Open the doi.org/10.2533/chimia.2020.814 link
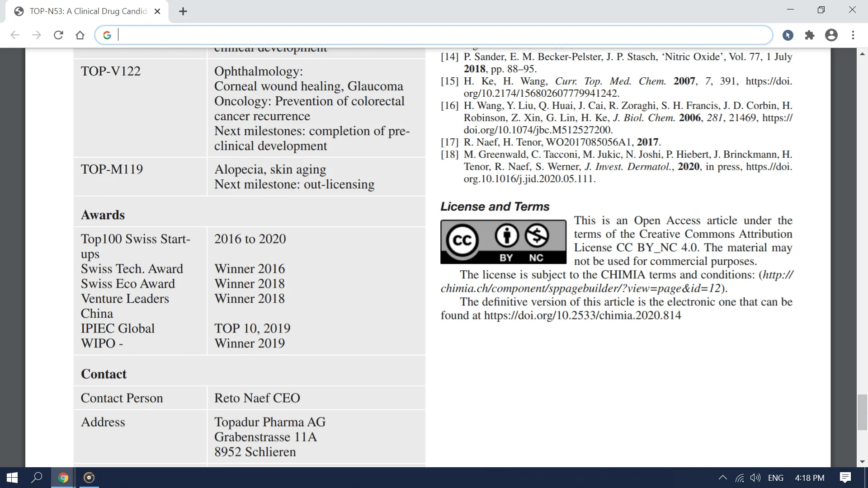 582,315
